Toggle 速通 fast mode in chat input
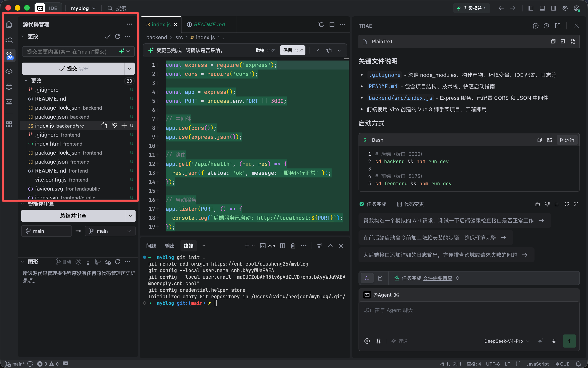588x368 pixels. click(x=399, y=341)
